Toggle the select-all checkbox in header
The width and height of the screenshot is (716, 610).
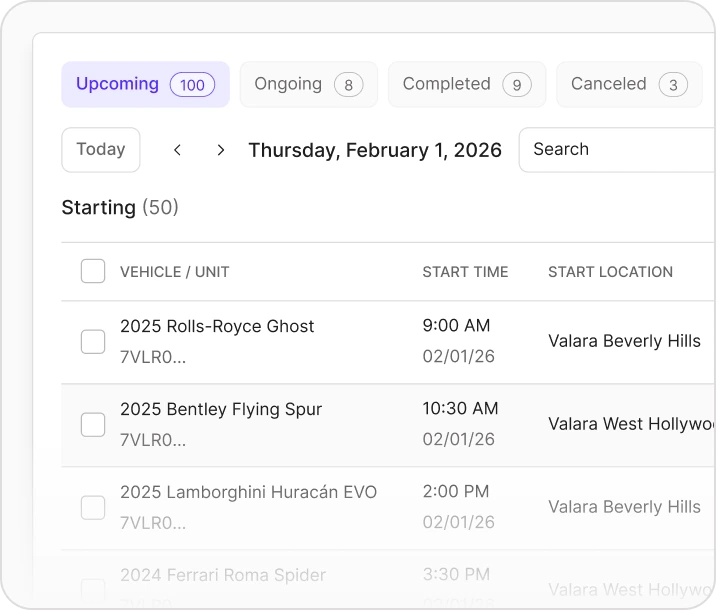point(93,271)
